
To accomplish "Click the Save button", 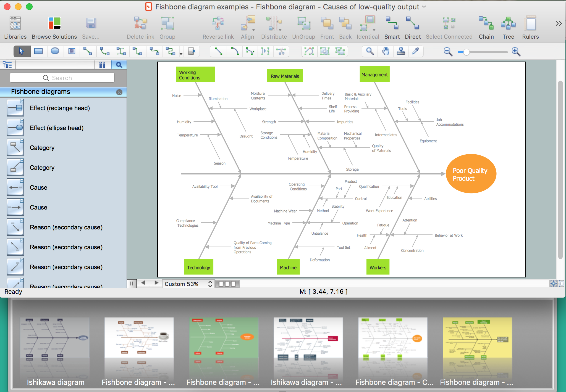I will tap(91, 26).
